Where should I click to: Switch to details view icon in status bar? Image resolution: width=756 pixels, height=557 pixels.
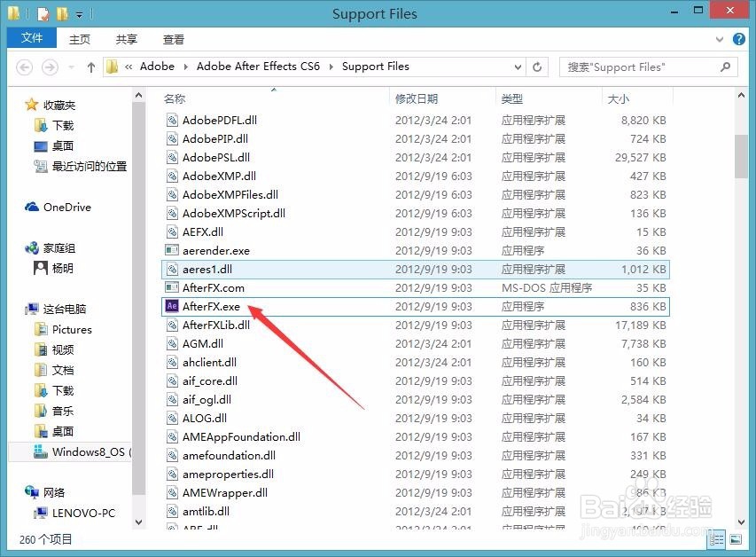[x=716, y=539]
